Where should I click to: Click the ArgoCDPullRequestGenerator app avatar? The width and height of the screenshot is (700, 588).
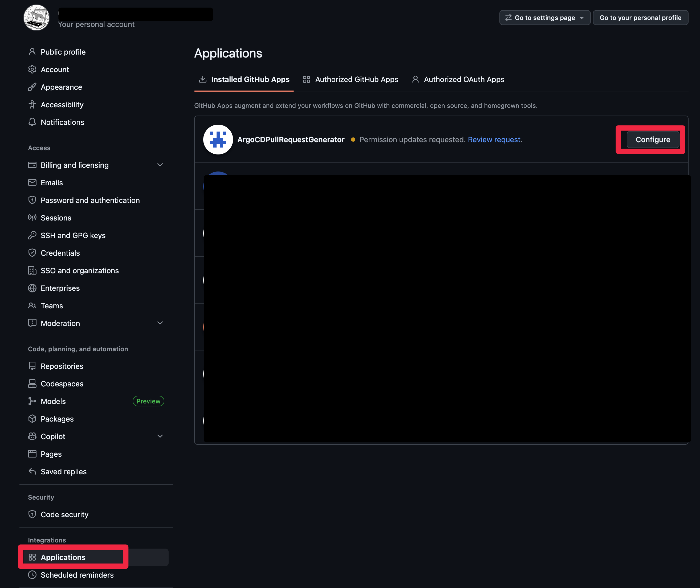218,139
